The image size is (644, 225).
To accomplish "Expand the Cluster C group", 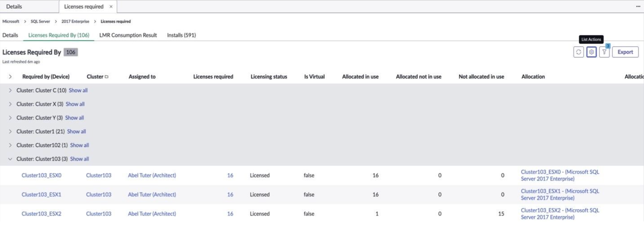I will pyautogui.click(x=10, y=90).
